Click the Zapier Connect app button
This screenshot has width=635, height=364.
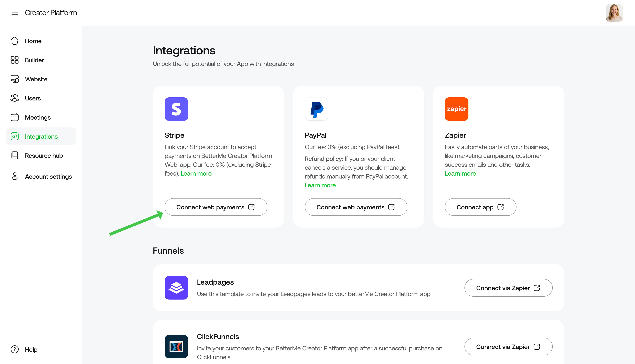point(480,207)
